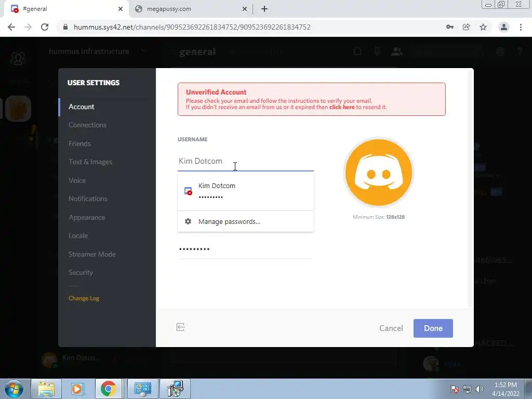
Task: Open Locale settings section
Action: pos(78,235)
